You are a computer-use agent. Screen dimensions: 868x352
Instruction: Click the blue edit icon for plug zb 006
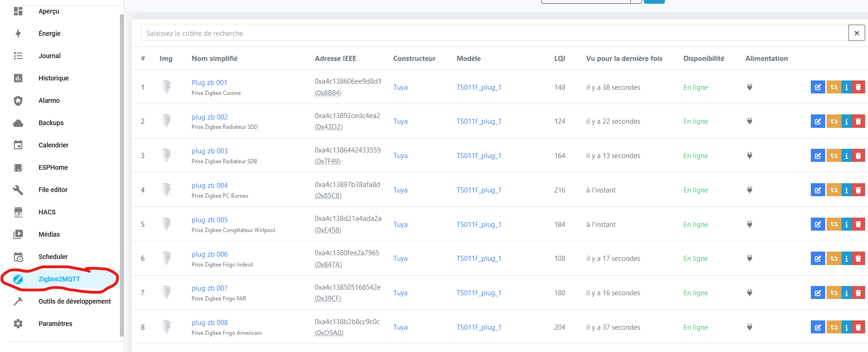click(817, 259)
